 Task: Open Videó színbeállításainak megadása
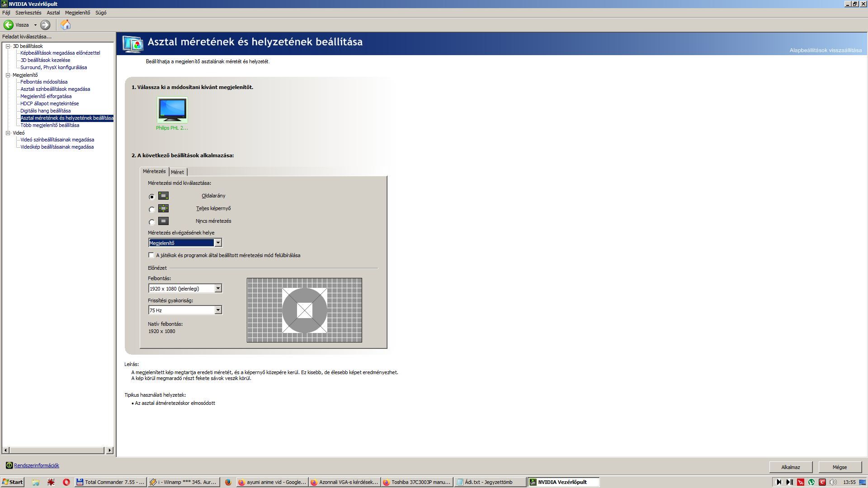pos(57,140)
